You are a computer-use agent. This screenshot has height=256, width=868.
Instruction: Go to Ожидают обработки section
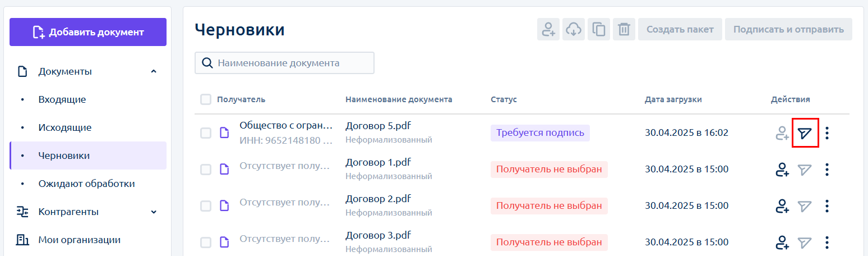click(x=86, y=184)
